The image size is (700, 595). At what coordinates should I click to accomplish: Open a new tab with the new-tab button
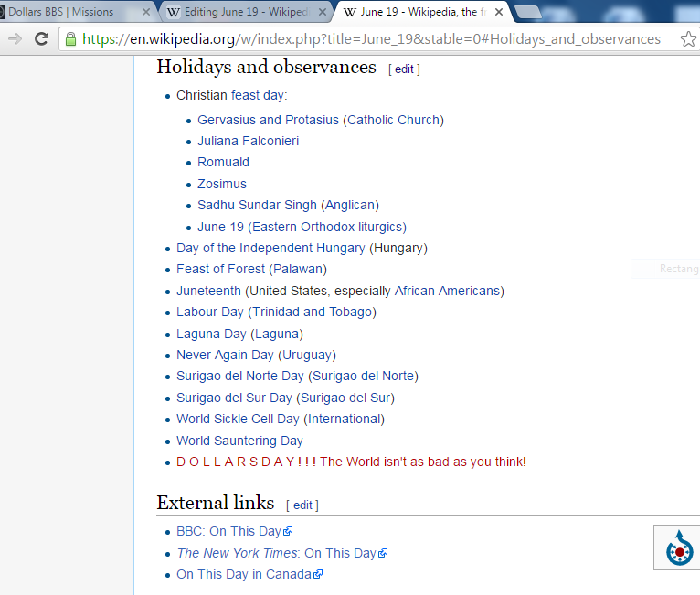(x=528, y=12)
